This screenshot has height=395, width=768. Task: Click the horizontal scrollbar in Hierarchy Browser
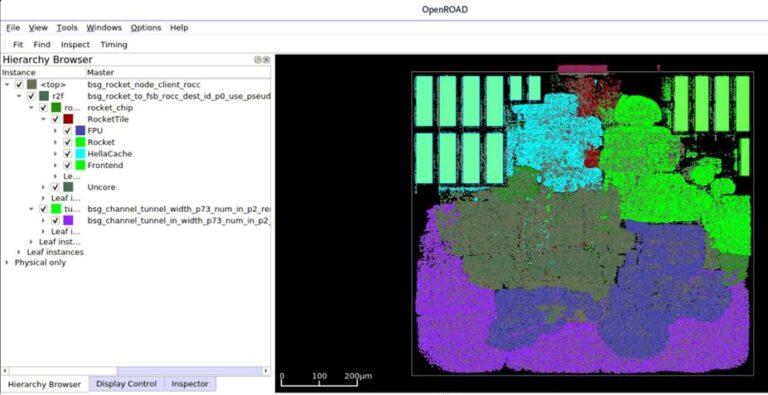[x=135, y=371]
